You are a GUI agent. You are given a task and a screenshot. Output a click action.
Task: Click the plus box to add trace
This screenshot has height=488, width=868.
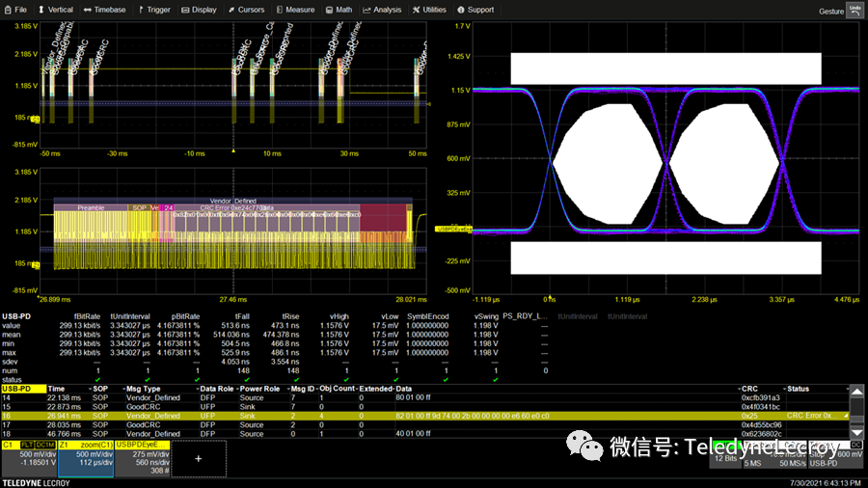click(199, 460)
